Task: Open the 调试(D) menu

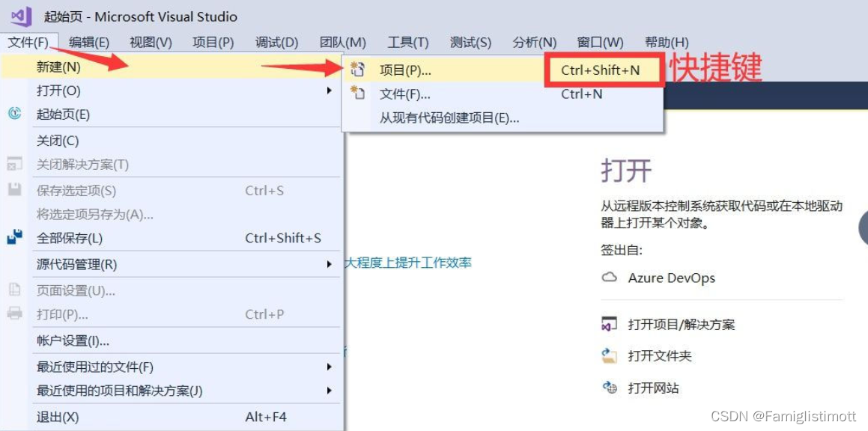Action: (276, 42)
